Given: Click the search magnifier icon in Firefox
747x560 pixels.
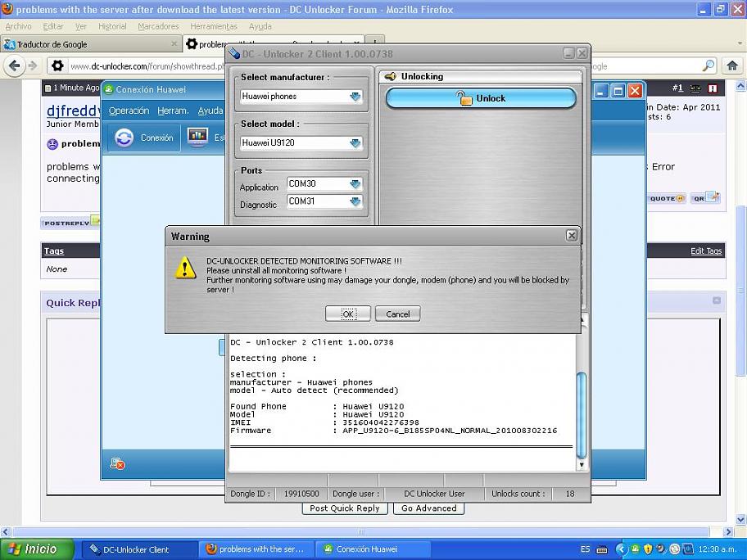Looking at the screenshot, I should 709,66.
